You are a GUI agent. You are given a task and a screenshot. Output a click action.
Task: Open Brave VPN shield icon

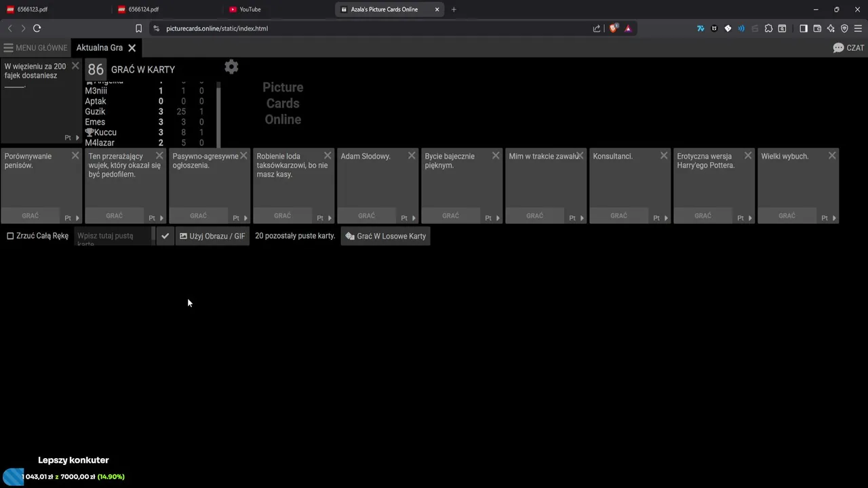coord(844,28)
